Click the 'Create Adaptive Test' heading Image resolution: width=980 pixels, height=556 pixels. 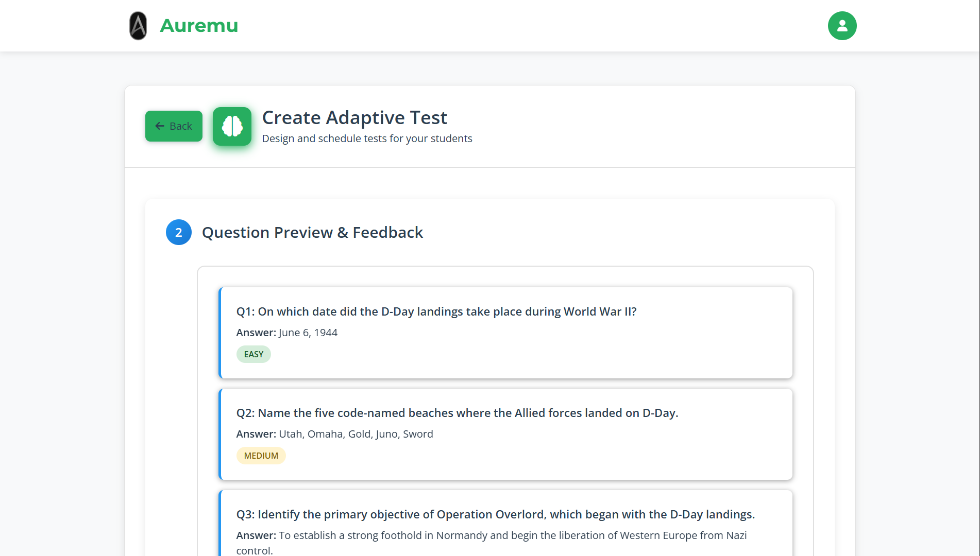tap(354, 117)
